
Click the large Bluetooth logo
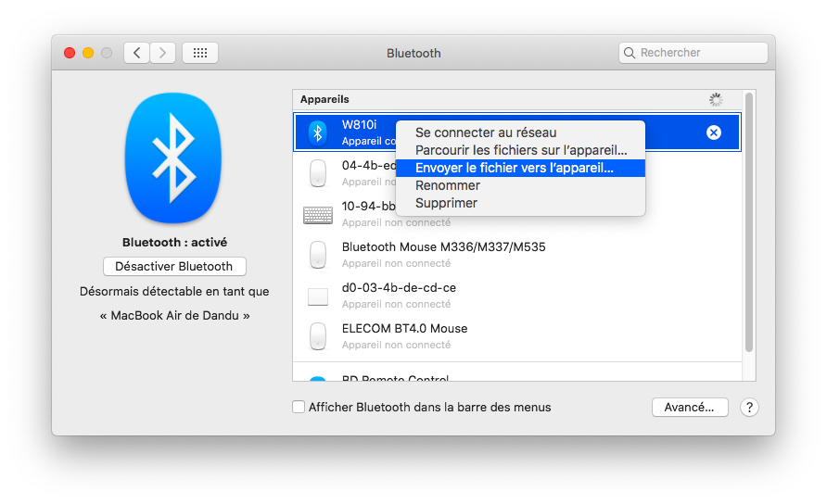(173, 158)
